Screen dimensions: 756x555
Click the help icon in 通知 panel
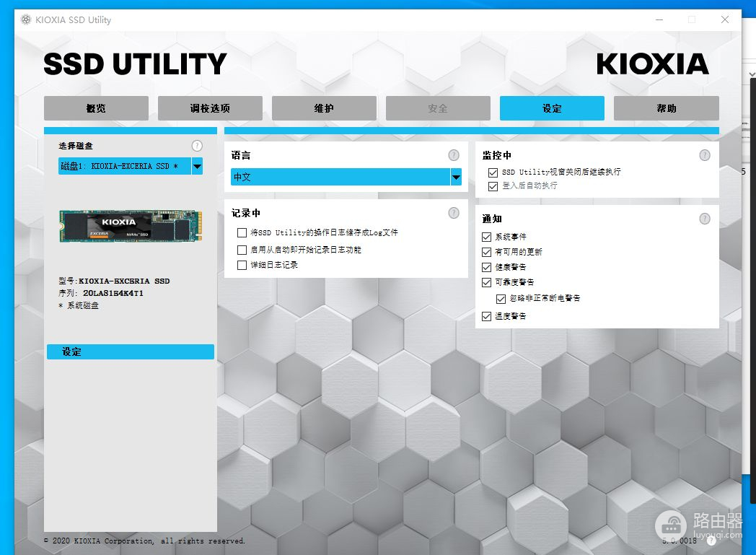(x=705, y=219)
